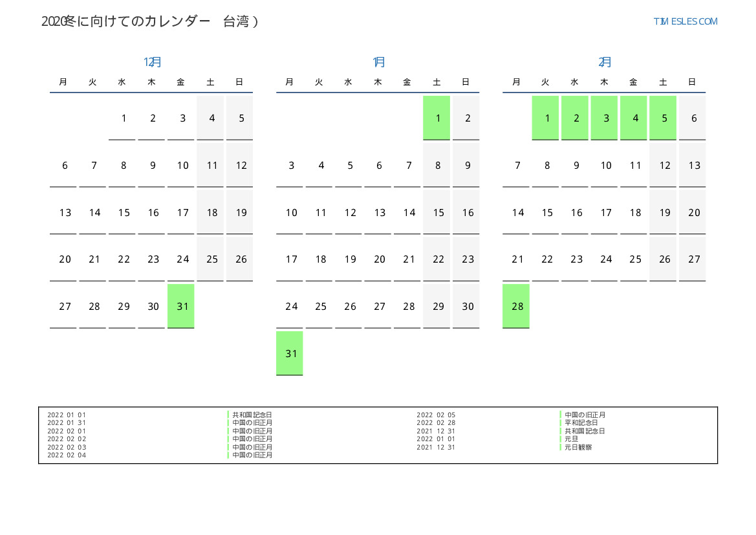Choose January 15 in the 1月 calendar
Viewport: 756px width, 535px height.
click(437, 212)
